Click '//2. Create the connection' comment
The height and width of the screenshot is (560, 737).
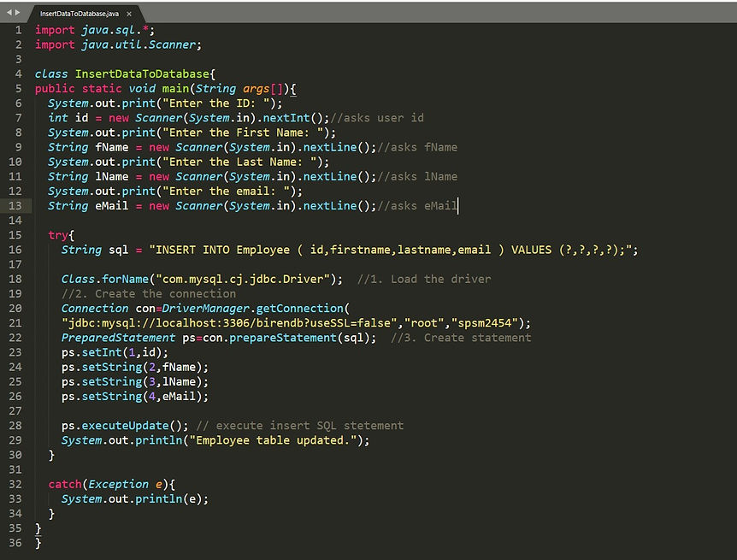149,294
